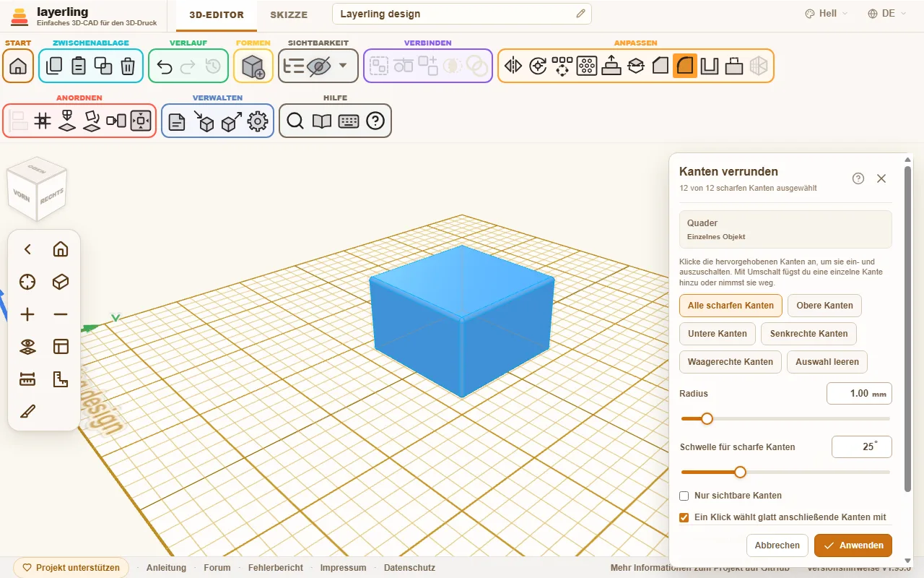This screenshot has width=924, height=578.
Task: Click Projekt unterstützen button
Action: coord(71,568)
